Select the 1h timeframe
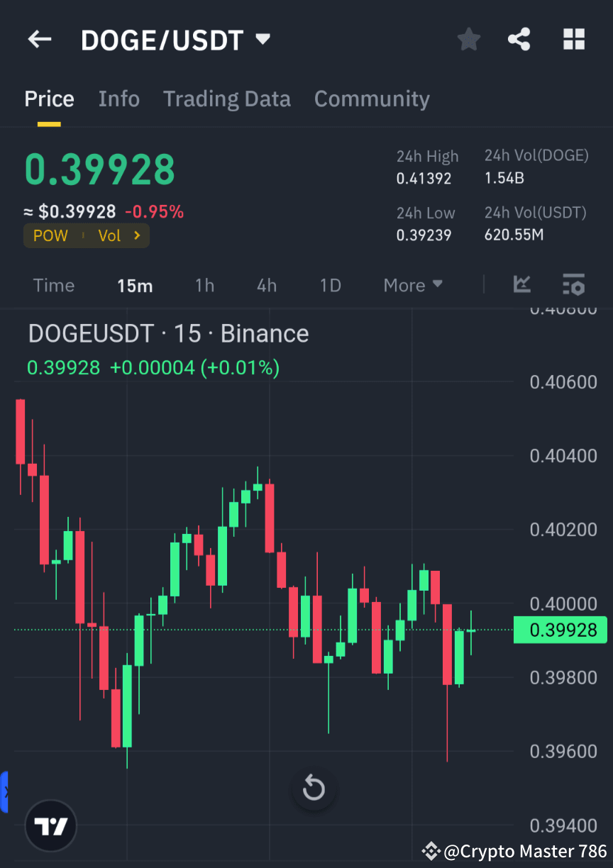 point(204,285)
